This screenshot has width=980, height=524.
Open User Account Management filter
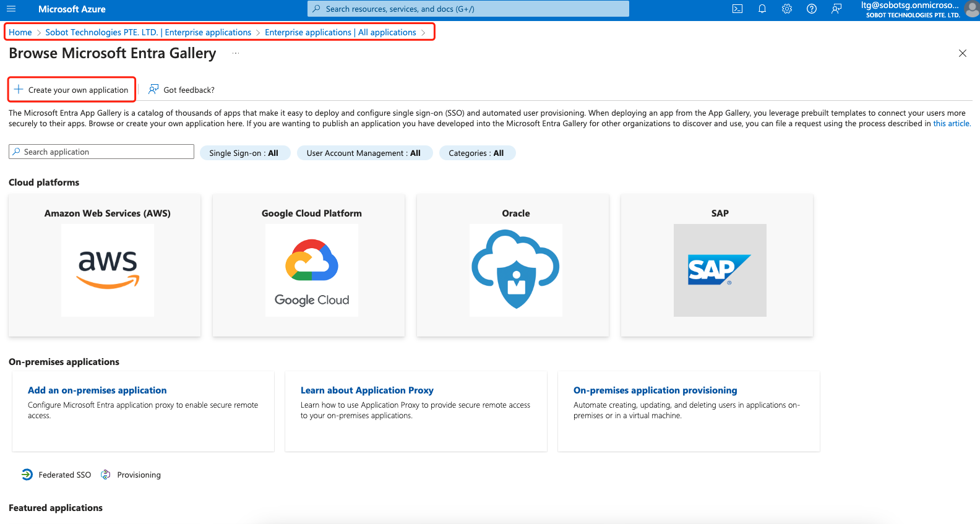(364, 153)
